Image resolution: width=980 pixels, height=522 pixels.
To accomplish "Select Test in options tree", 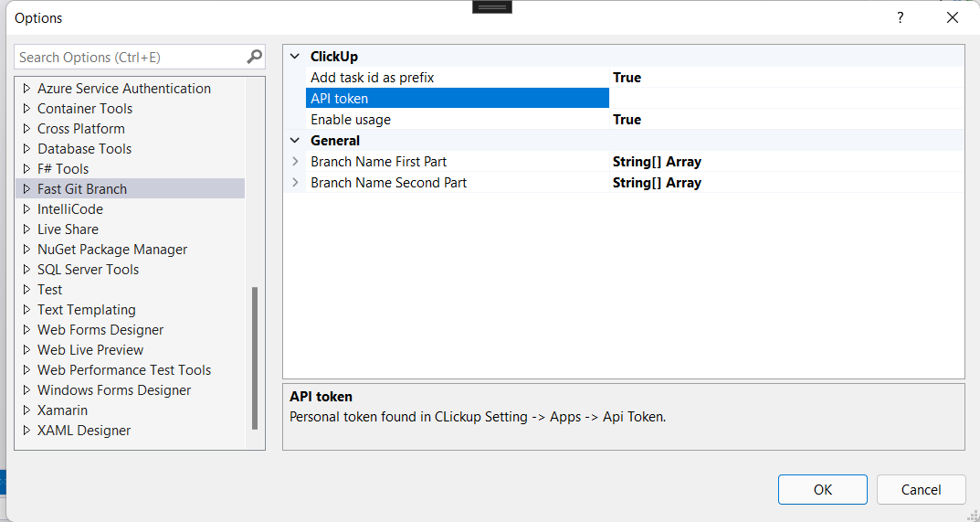I will tap(50, 290).
